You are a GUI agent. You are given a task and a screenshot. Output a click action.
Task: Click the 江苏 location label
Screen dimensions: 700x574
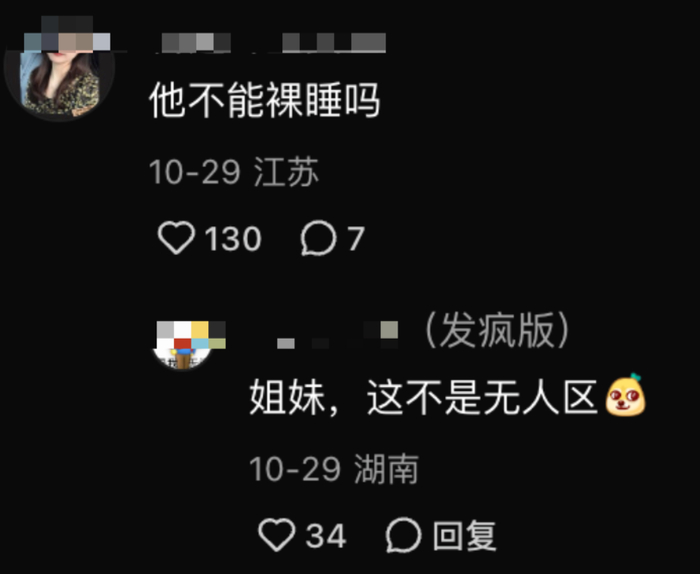(x=287, y=172)
